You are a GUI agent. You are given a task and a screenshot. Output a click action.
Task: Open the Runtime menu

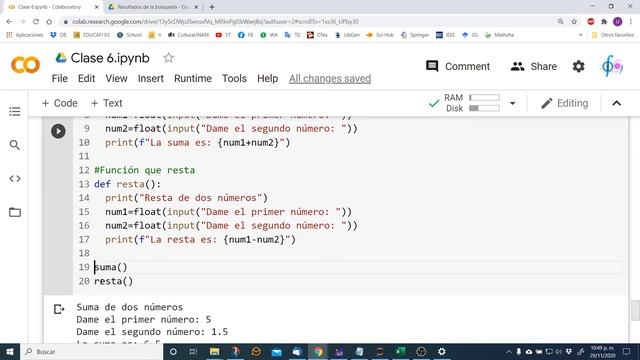(193, 78)
